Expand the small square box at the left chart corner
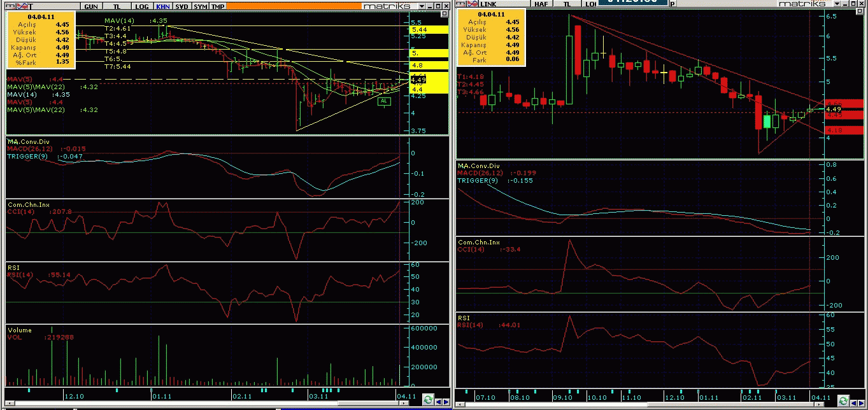This screenshot has width=868, height=410. tap(445, 13)
